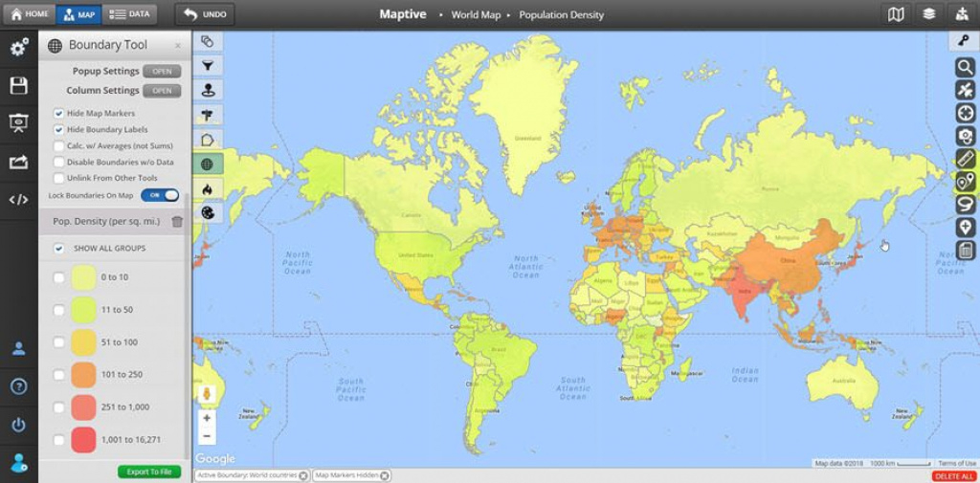Uncheck Hide Map Markers checkbox
This screenshot has width=980, height=483.
[59, 114]
